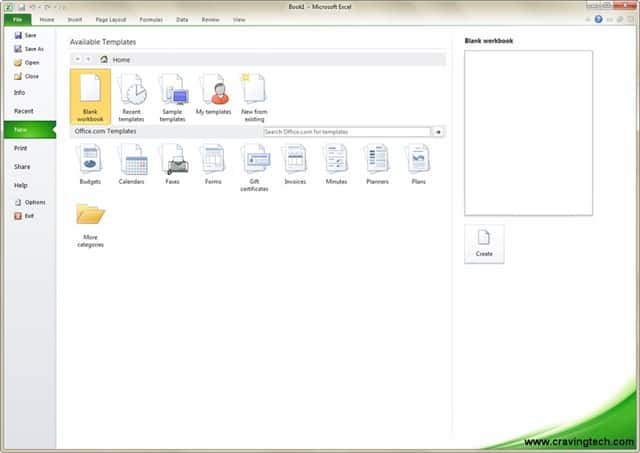Go back in template navigation
Image resolution: width=640 pixels, height=453 pixels.
[77, 60]
